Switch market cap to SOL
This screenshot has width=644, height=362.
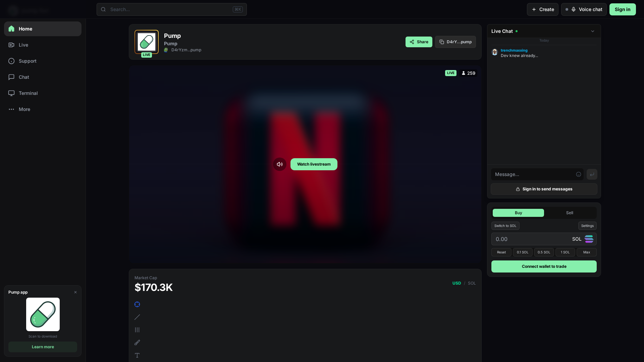click(472, 283)
